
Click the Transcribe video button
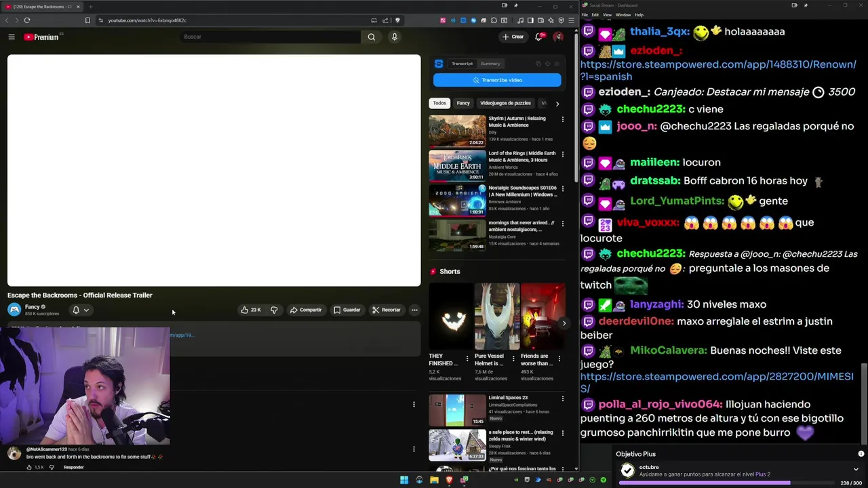[x=497, y=80]
